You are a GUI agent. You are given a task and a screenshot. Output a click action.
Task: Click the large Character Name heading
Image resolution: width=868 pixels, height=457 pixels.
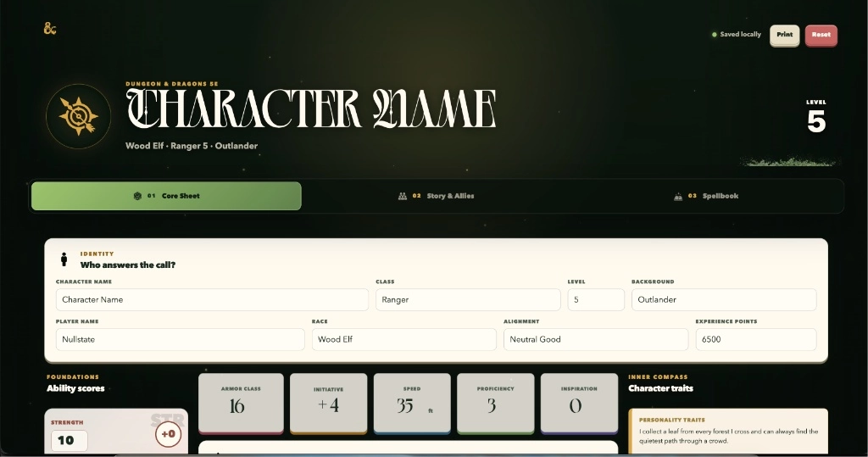pyautogui.click(x=311, y=109)
